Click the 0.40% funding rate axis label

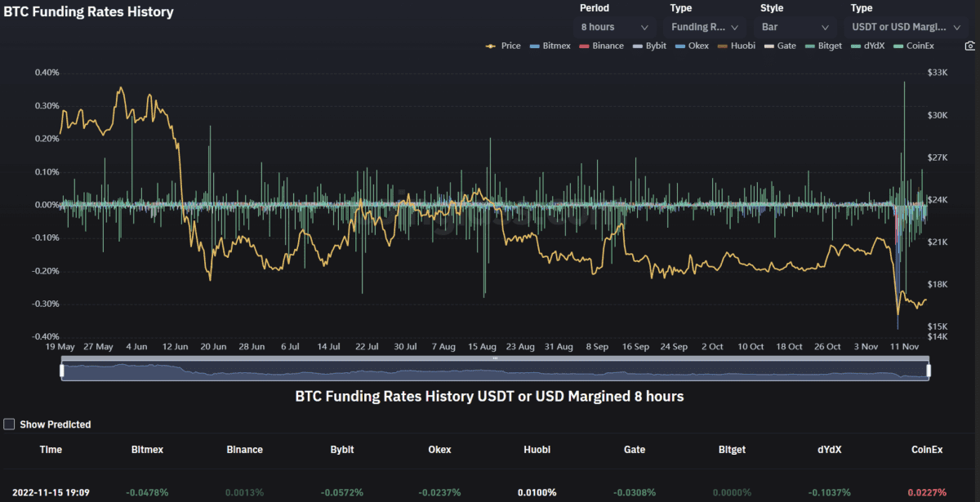click(47, 73)
